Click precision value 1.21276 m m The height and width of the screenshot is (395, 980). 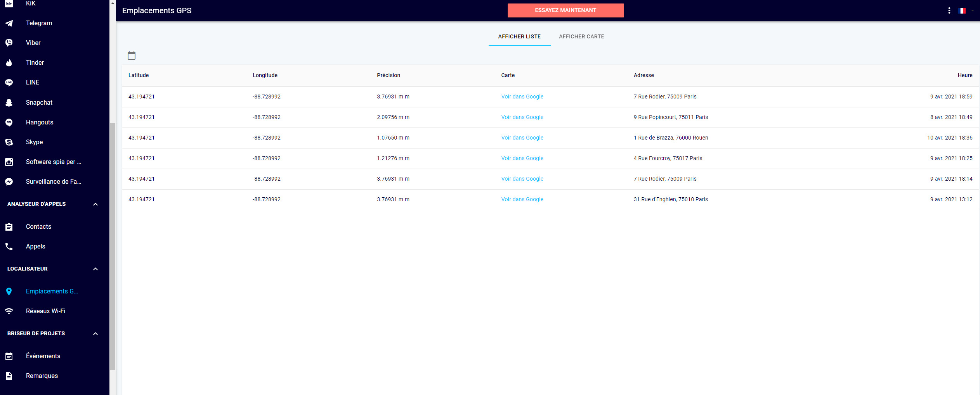(x=393, y=159)
